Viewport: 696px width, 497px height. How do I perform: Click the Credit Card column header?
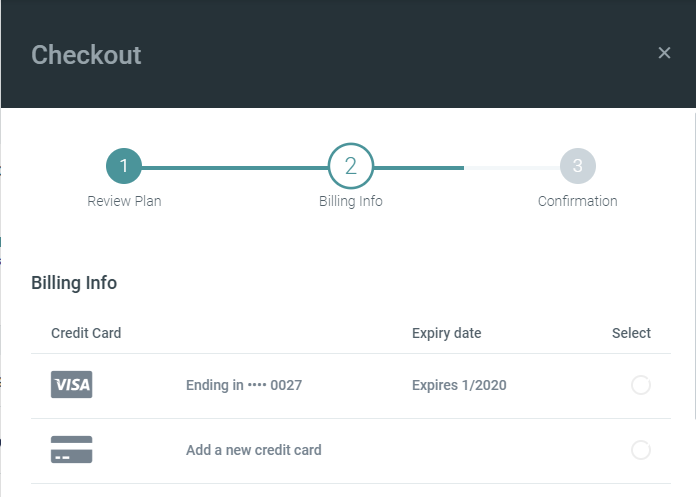86,333
